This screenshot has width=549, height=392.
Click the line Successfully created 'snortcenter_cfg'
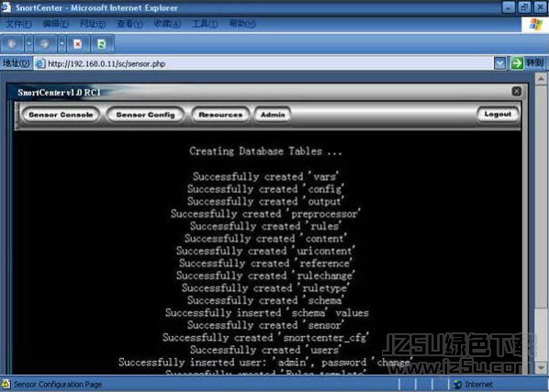pos(265,338)
